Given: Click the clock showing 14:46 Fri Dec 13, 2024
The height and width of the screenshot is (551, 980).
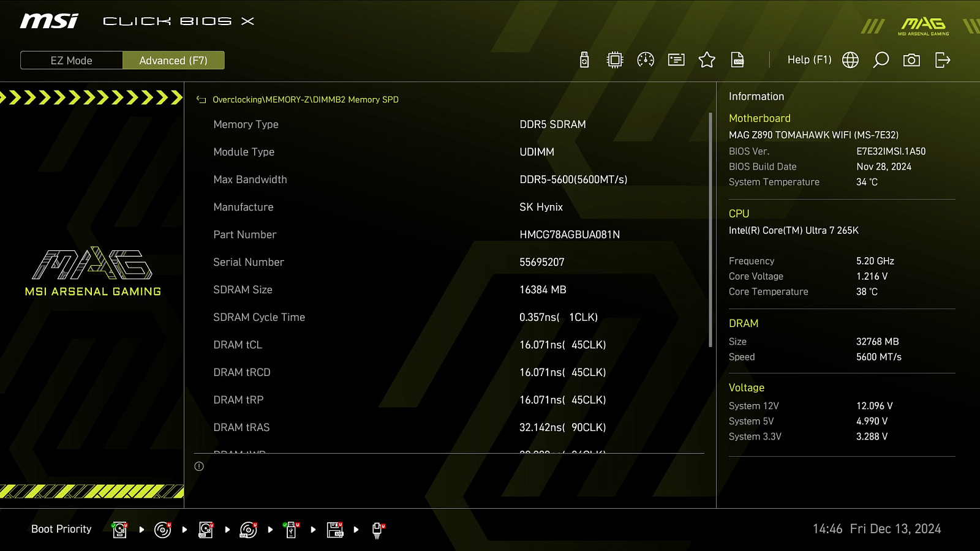Looking at the screenshot, I should [876, 529].
